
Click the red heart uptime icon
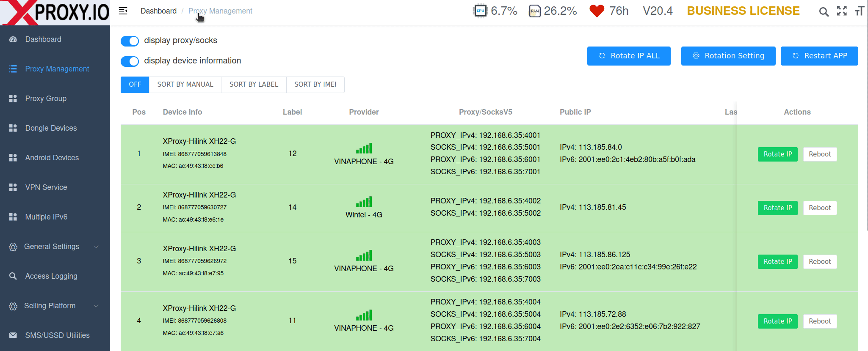(x=597, y=11)
